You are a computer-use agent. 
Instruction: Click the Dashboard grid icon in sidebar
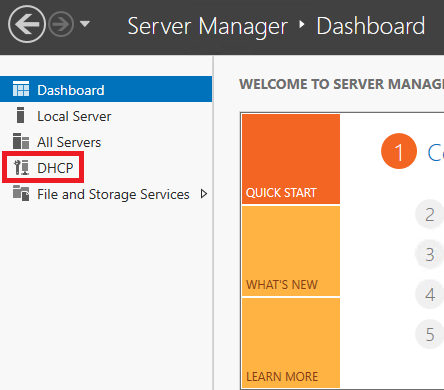coord(21,89)
